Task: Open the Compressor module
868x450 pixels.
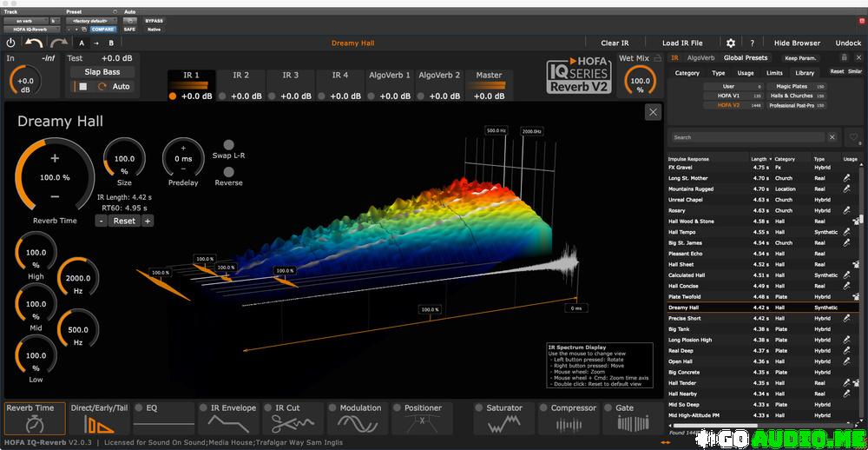Action: 568,419
